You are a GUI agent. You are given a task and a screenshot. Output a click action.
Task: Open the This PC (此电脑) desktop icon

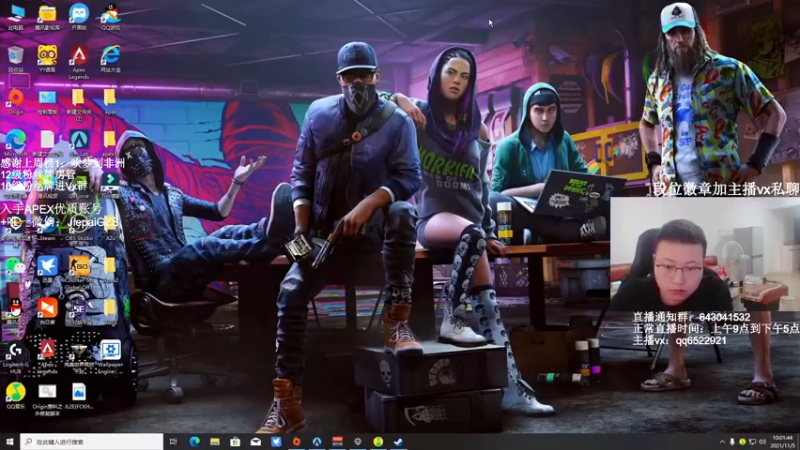16,16
